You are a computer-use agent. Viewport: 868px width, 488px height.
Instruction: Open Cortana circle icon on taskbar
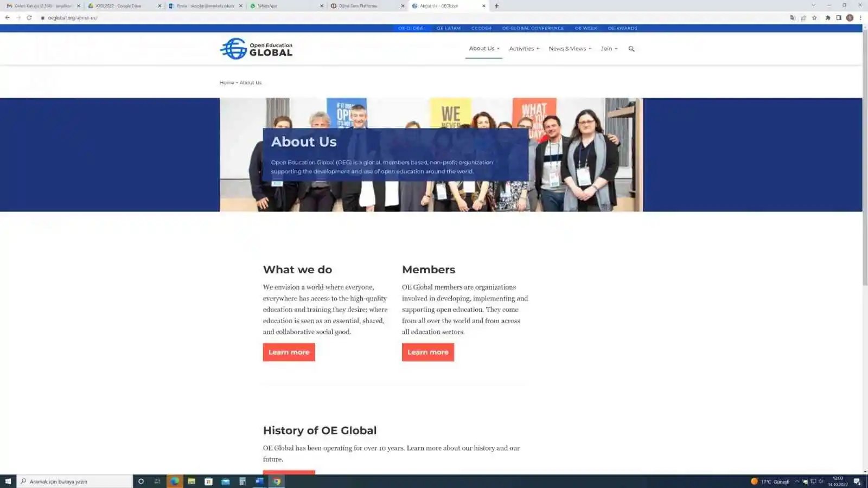tap(141, 481)
